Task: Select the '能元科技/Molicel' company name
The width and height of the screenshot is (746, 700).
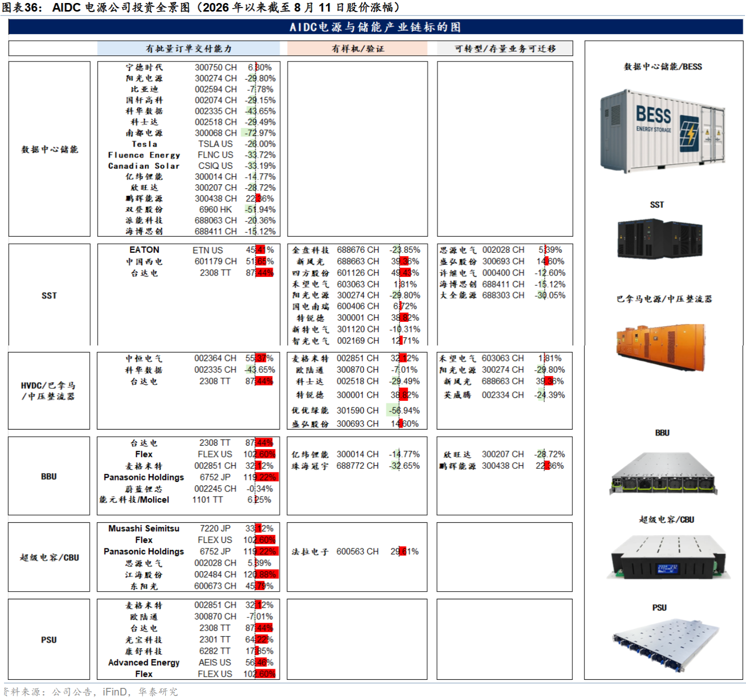Action: point(134,500)
